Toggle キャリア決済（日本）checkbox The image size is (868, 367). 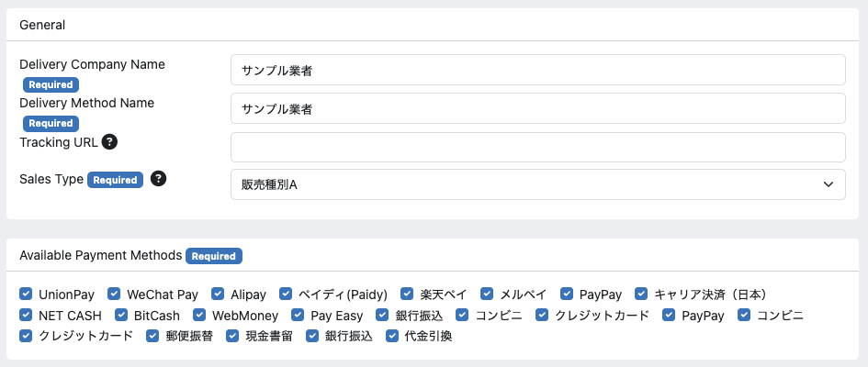(x=641, y=294)
